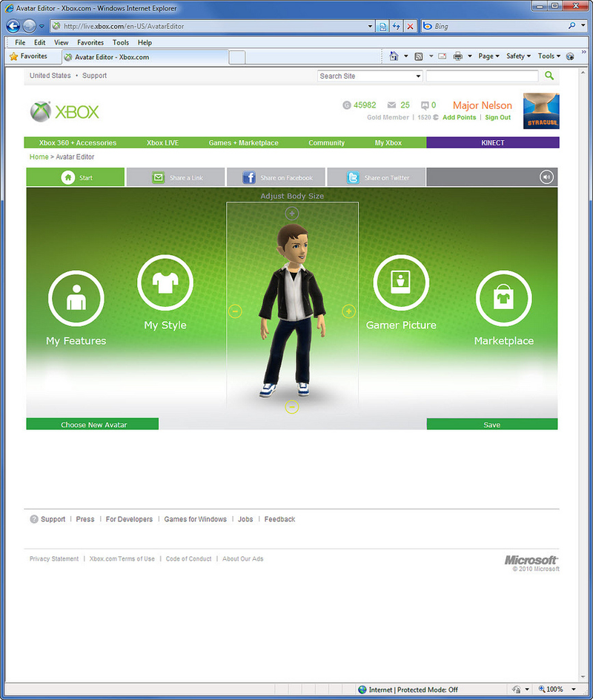The height and width of the screenshot is (700, 593).
Task: Click the gamerscore G icon
Action: click(347, 105)
